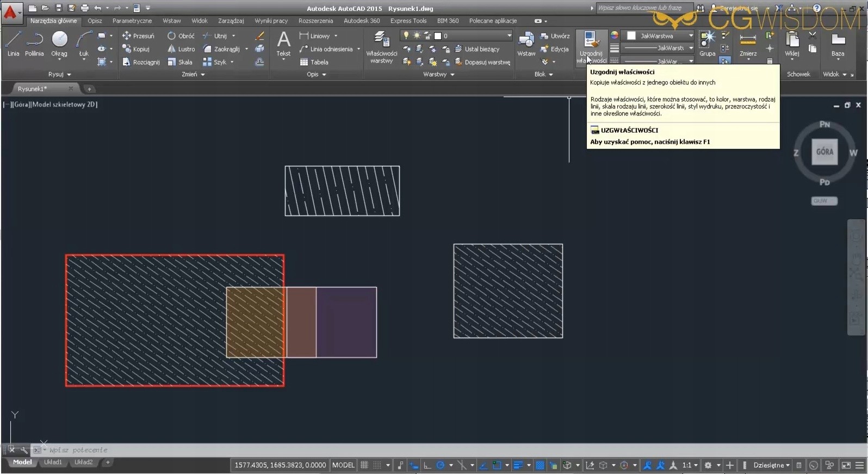This screenshot has height=474, width=868.
Task: Select the Polilinia tool
Action: point(34,44)
